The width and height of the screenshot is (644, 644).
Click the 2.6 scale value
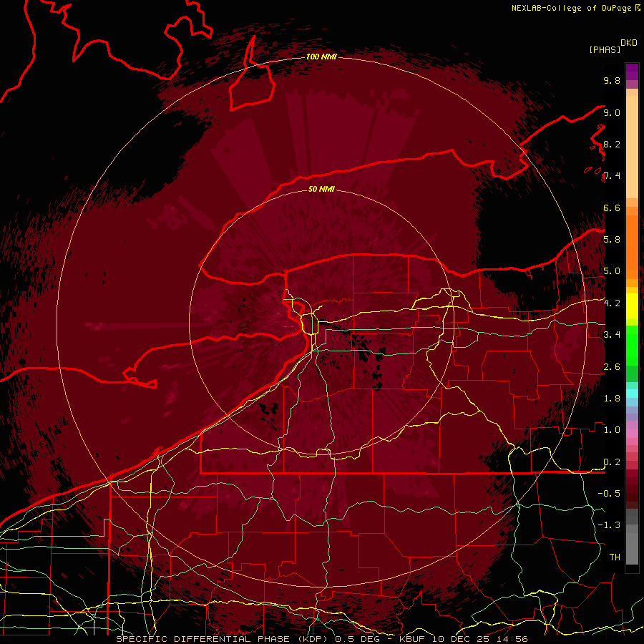pos(612,367)
